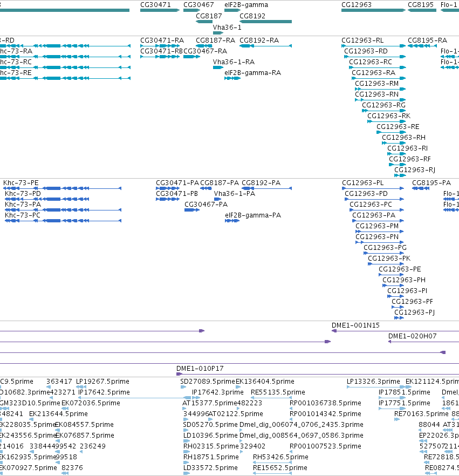
Task: Select EST RE70163.5prime
Action: (x=397, y=419)
